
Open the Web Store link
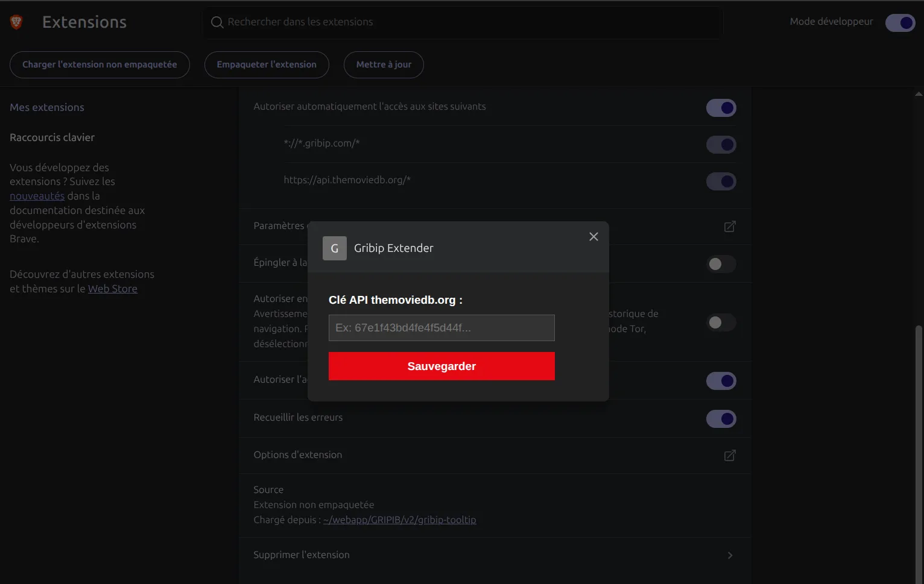click(113, 289)
